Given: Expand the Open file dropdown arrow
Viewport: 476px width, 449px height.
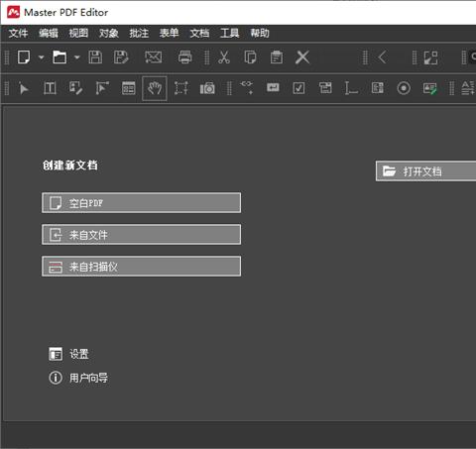Looking at the screenshot, I should tap(76, 57).
